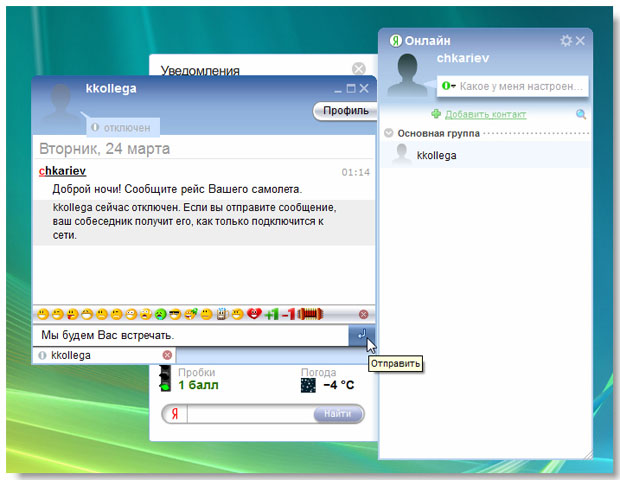Click the Добавить контакт link
The image size is (620, 480).
pos(486,114)
